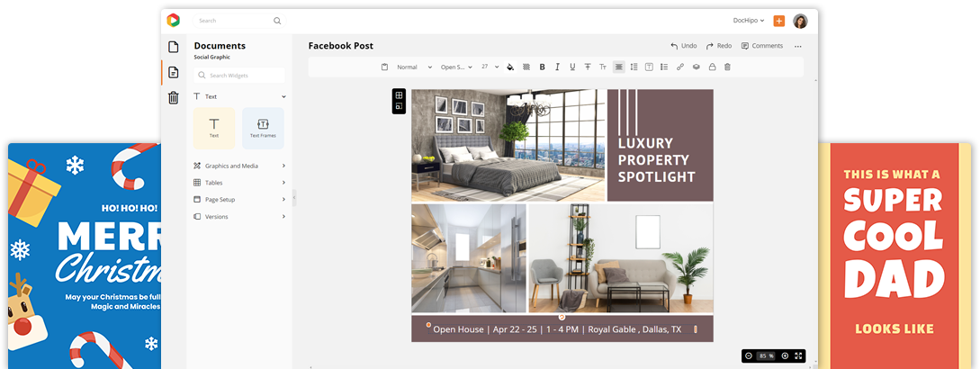980x369 pixels.
Task: Open the blank document icon in left sidebar
Action: [173, 47]
